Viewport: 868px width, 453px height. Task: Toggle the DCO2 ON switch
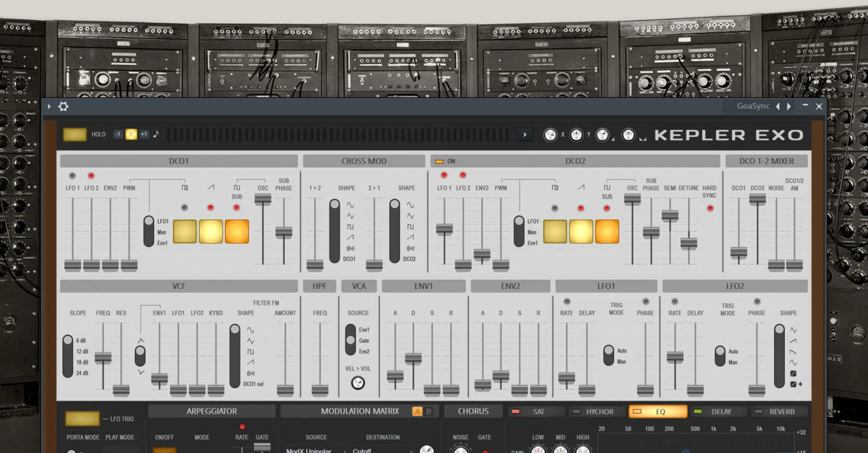(x=439, y=161)
